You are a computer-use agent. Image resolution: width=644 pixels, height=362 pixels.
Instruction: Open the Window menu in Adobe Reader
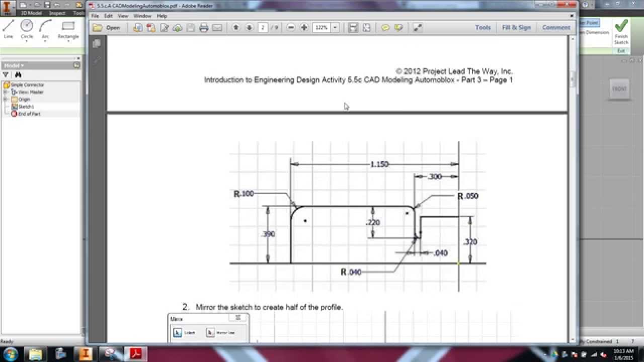(x=142, y=16)
